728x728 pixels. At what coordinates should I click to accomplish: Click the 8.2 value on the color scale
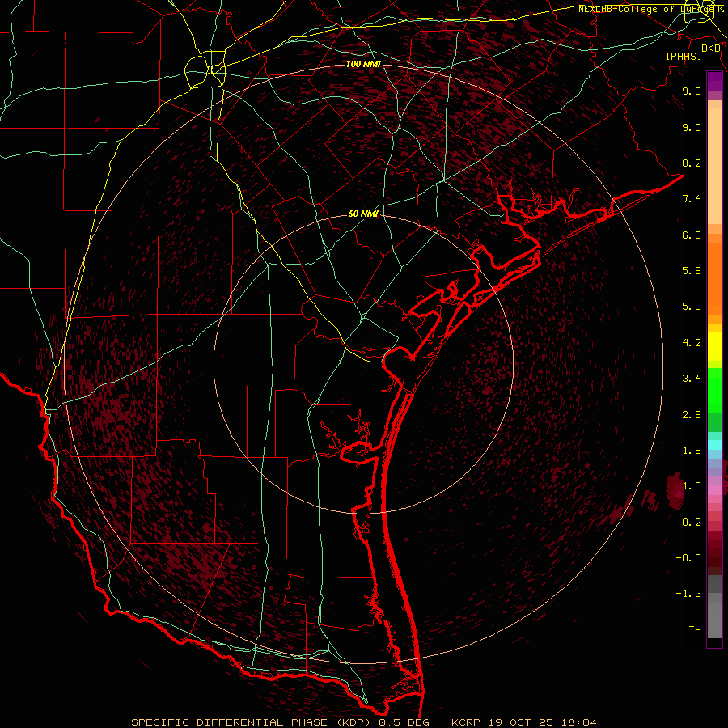pos(692,163)
